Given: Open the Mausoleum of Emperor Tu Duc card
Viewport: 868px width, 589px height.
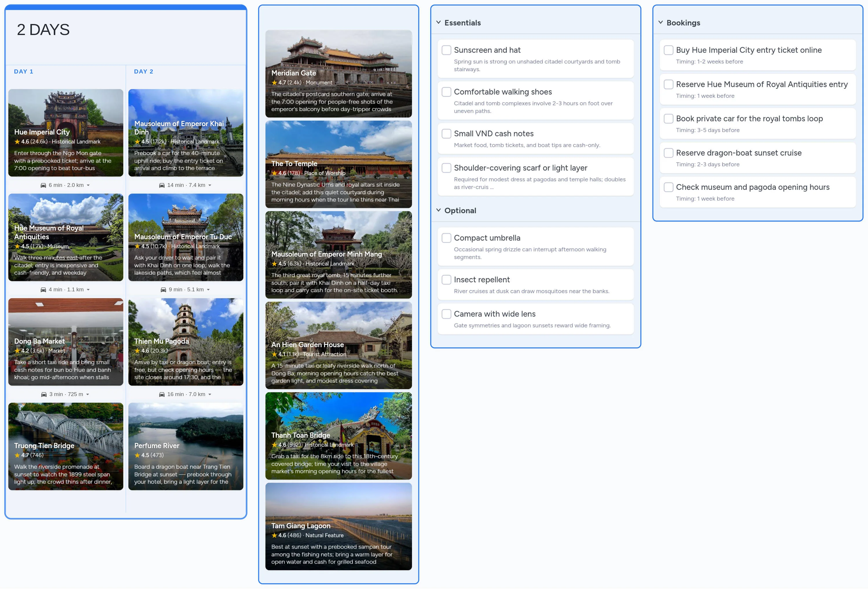Looking at the screenshot, I should click(x=186, y=237).
